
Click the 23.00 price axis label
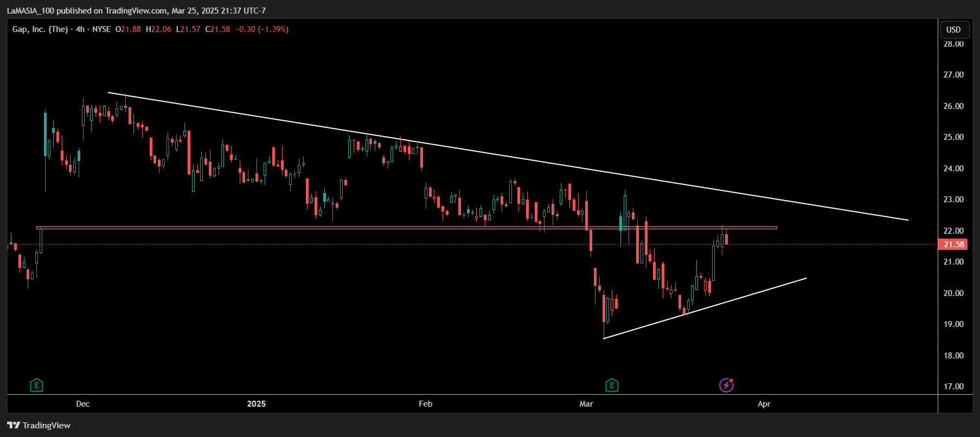[953, 200]
